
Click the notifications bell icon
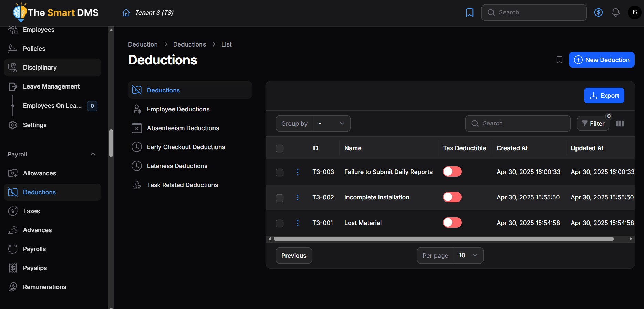pos(615,12)
